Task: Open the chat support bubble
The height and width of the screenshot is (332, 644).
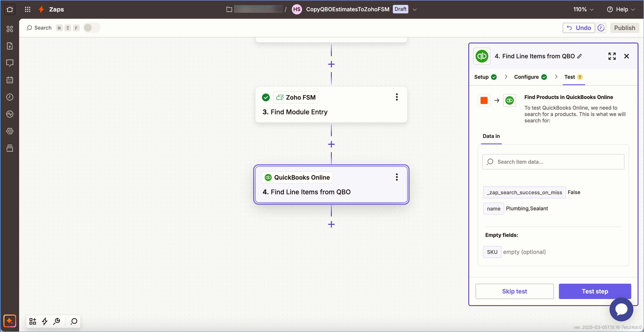Action: (621, 309)
